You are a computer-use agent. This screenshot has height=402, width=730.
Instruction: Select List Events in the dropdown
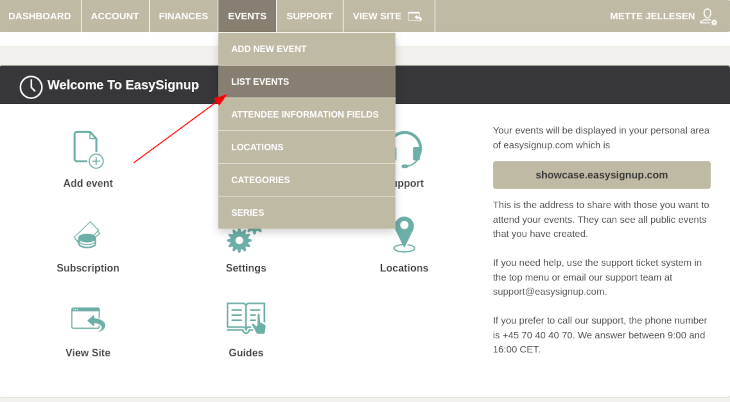pyautogui.click(x=307, y=82)
